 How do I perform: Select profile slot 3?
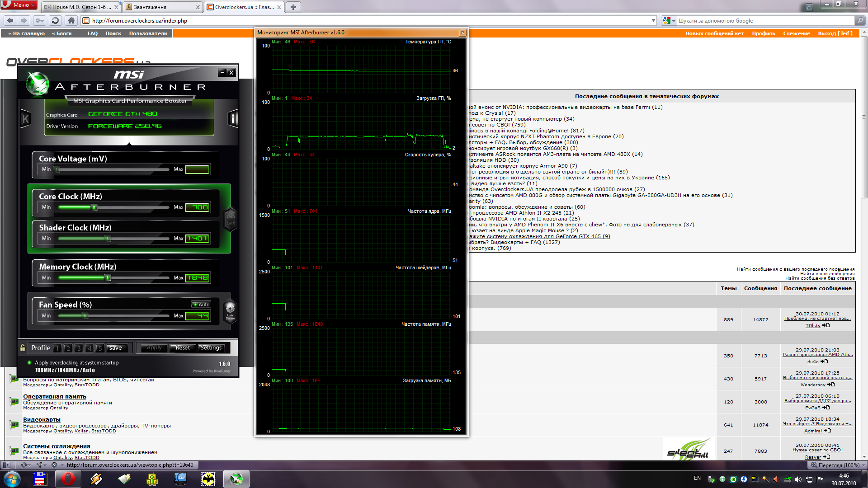pos(79,348)
